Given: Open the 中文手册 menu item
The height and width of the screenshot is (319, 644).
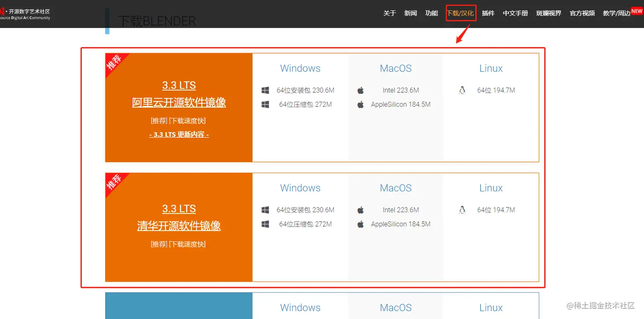Looking at the screenshot, I should [x=515, y=13].
